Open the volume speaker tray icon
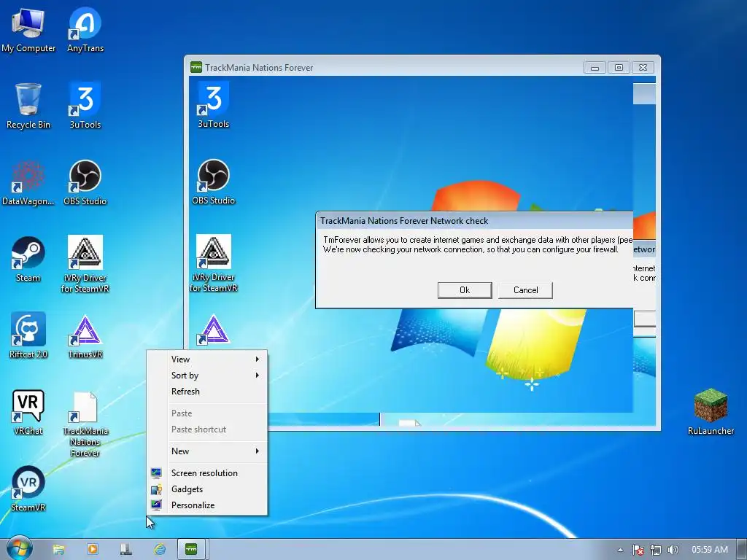Screen dimensions: 747x560 673,550
